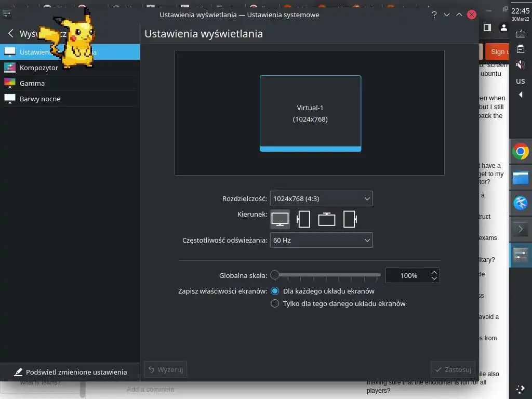The height and width of the screenshot is (399, 532).
Task: Open Gamma settings in the sidebar
Action: [x=70, y=83]
